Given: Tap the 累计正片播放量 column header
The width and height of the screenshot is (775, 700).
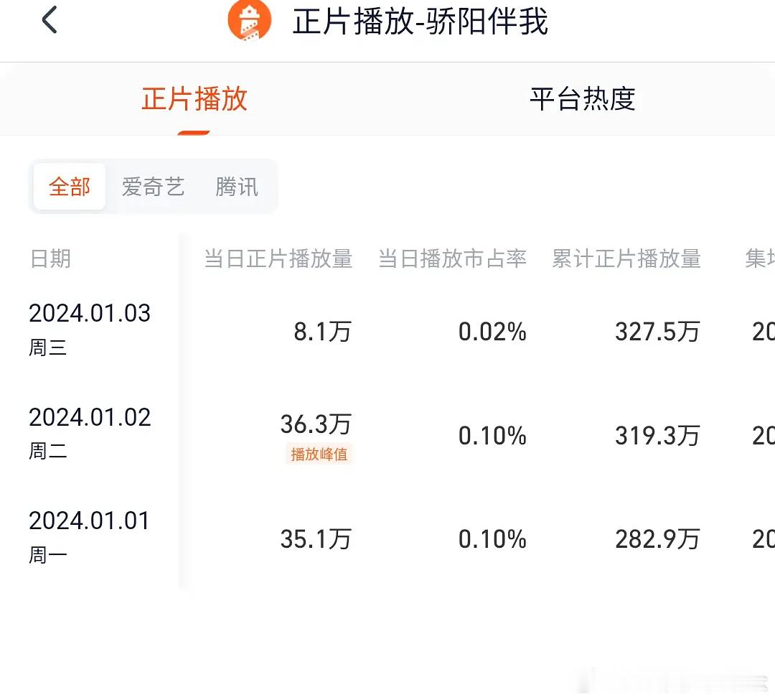Looking at the screenshot, I should (x=626, y=259).
